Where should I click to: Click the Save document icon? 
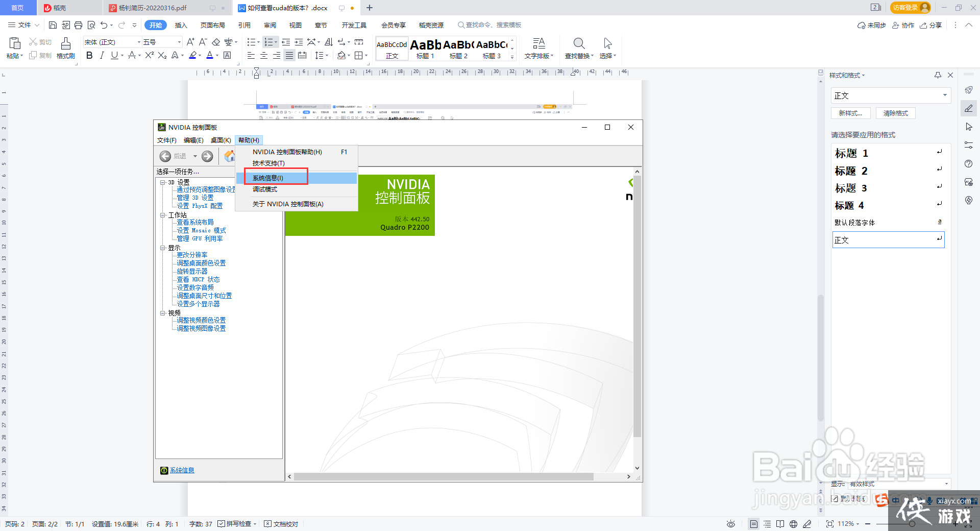pos(53,25)
